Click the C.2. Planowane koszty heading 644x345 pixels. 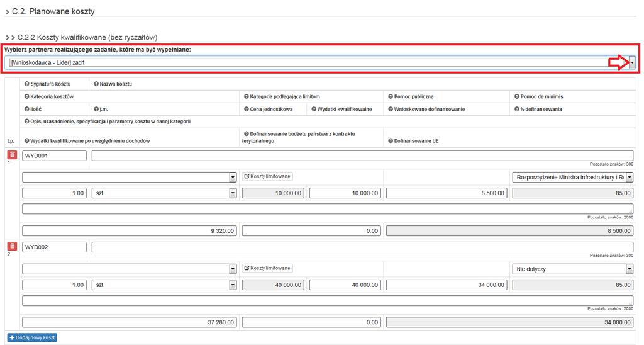[x=53, y=11]
